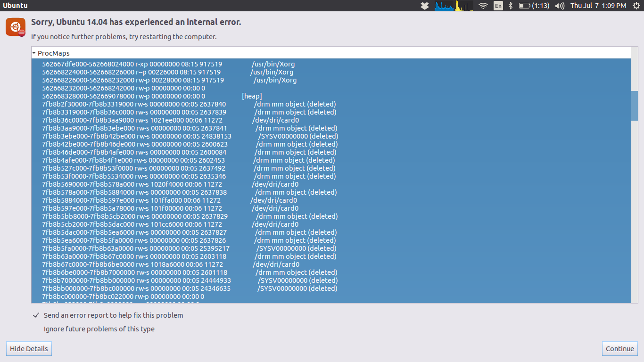The height and width of the screenshot is (362, 644).
Task: Enable Ignore future problems of this type
Action: [99, 329]
